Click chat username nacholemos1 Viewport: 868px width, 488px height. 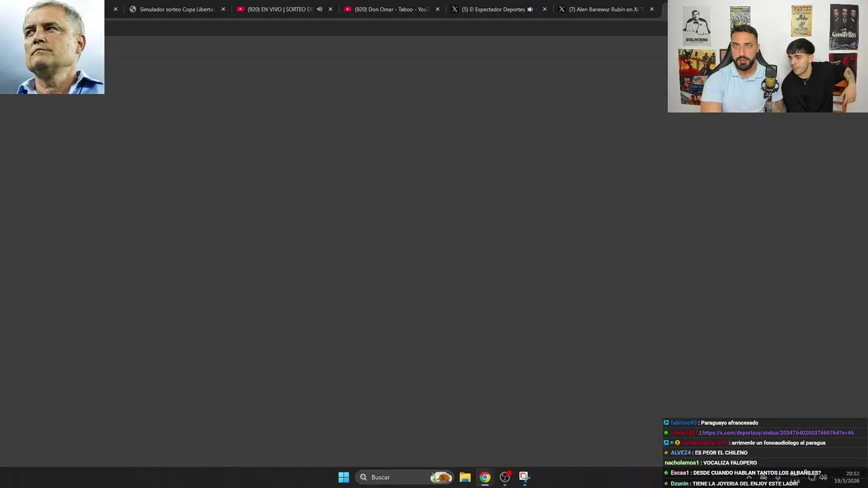pos(682,463)
